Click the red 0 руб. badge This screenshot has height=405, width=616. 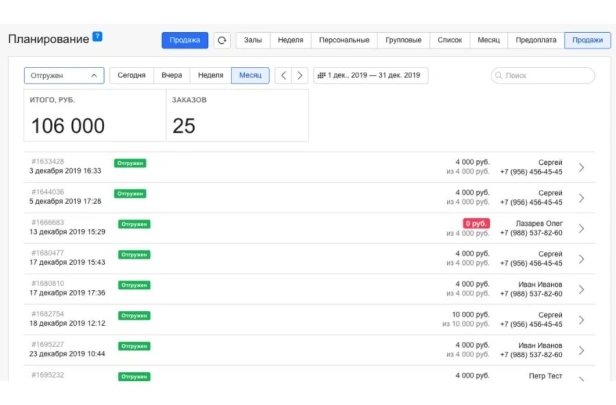click(475, 223)
